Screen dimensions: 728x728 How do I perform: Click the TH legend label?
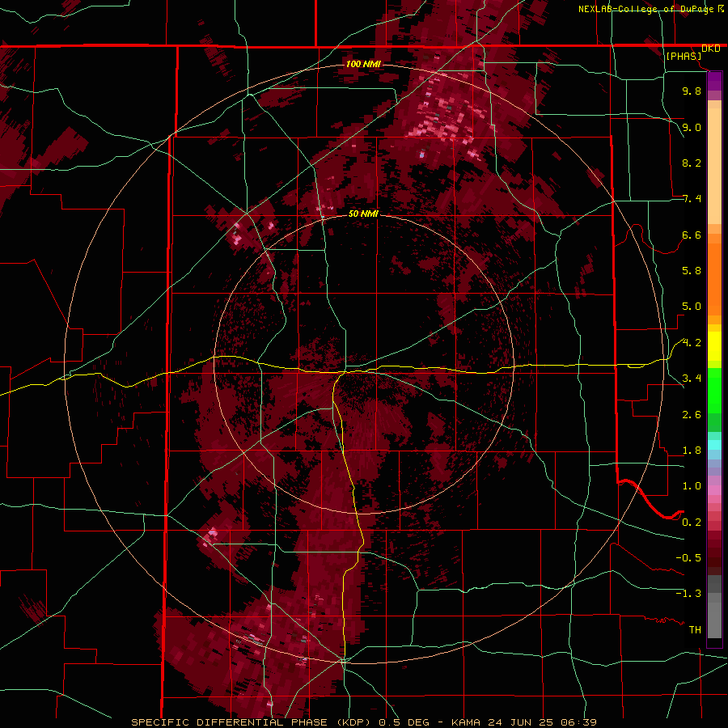(x=695, y=630)
